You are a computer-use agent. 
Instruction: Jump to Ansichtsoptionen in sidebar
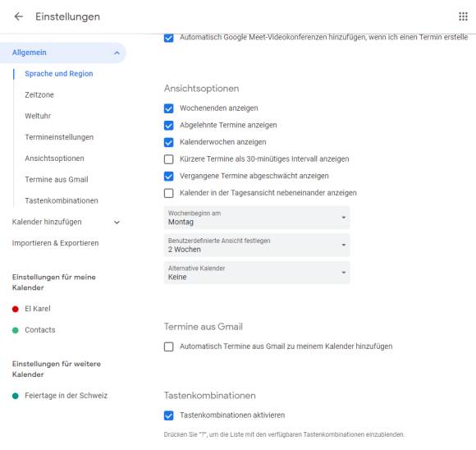[x=54, y=158]
